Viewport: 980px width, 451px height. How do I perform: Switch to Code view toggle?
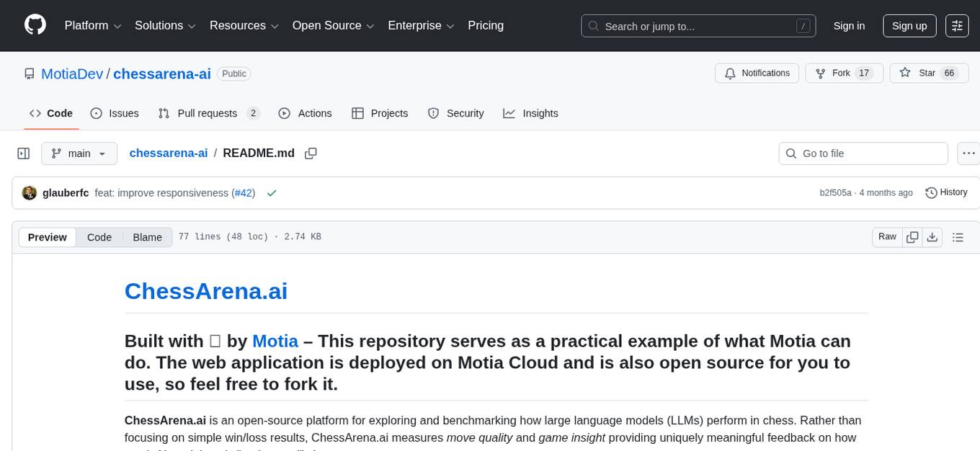pyautogui.click(x=99, y=237)
